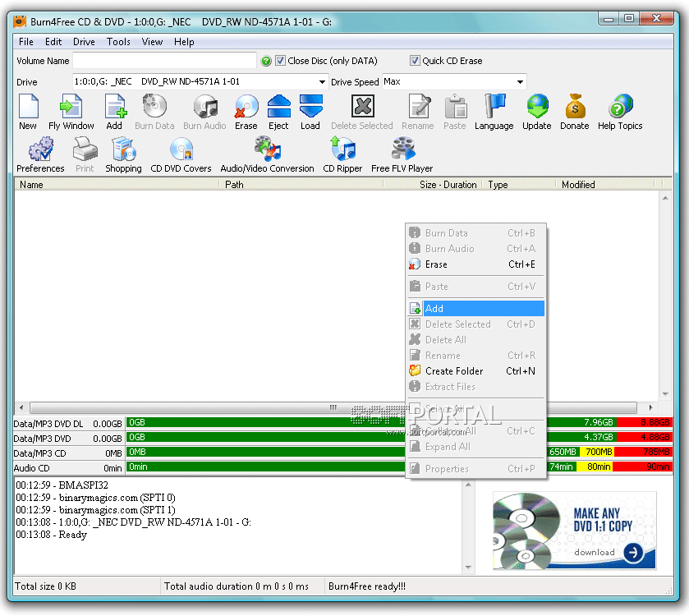Open the Drive Speed dropdown

[520, 82]
